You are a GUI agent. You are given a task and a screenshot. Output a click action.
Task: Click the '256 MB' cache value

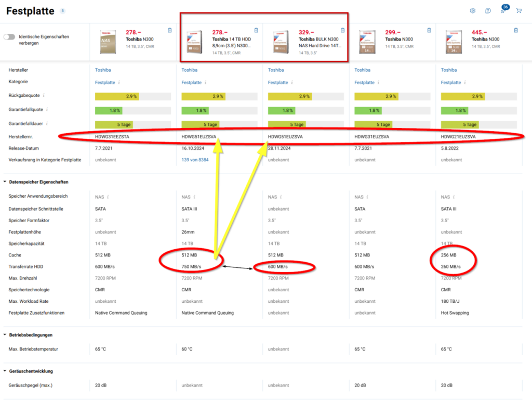pos(448,255)
